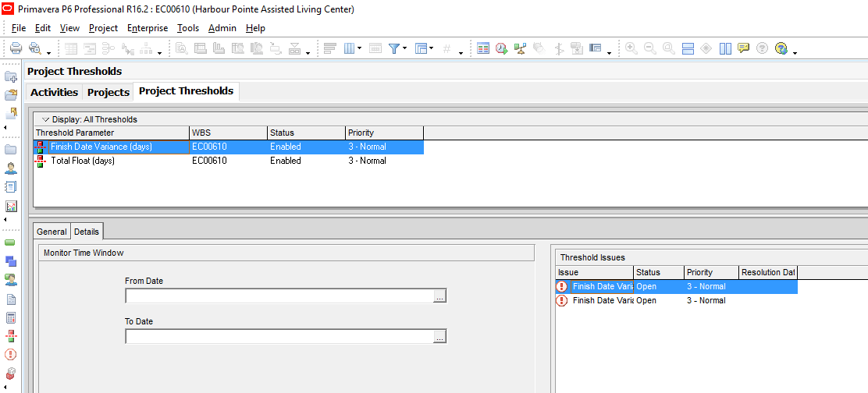868x393 pixels.
Task: Click the To Date browse button
Action: 440,337
